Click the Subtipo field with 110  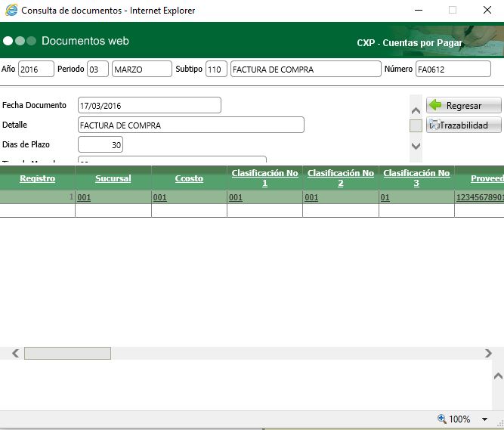(216, 69)
